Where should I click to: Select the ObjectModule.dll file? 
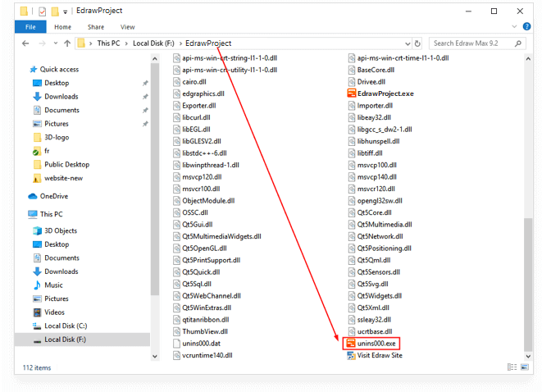[204, 200]
